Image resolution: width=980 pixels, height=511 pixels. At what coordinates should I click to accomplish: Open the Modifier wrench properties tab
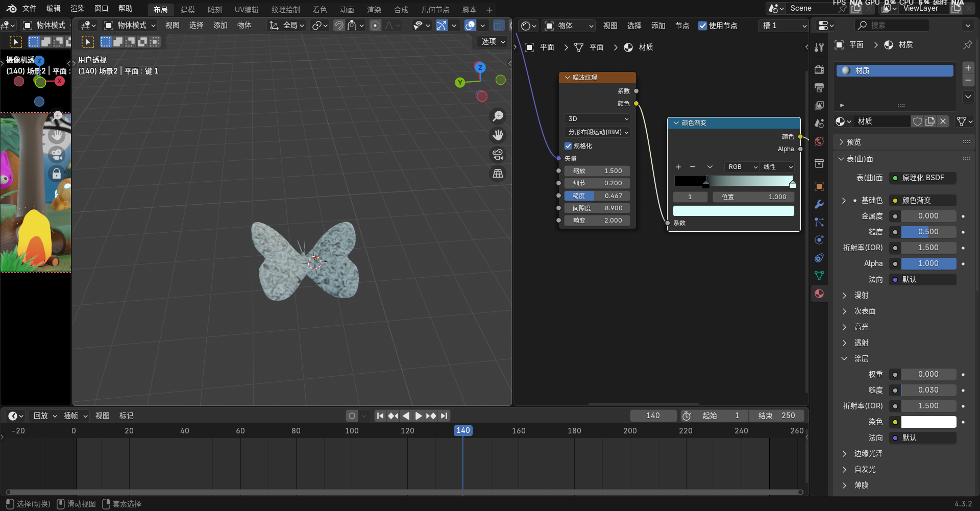[819, 204]
